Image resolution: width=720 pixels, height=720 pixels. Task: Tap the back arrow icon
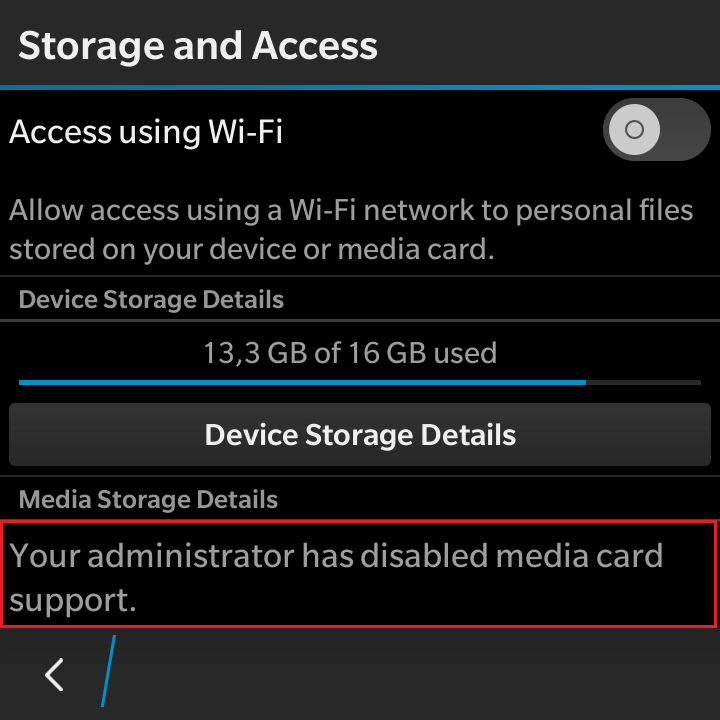click(x=54, y=675)
